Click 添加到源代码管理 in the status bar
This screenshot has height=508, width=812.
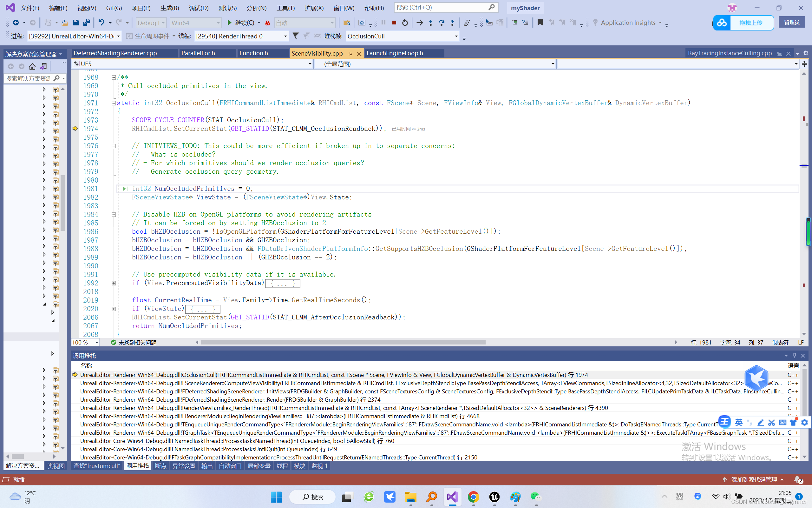coord(754,480)
